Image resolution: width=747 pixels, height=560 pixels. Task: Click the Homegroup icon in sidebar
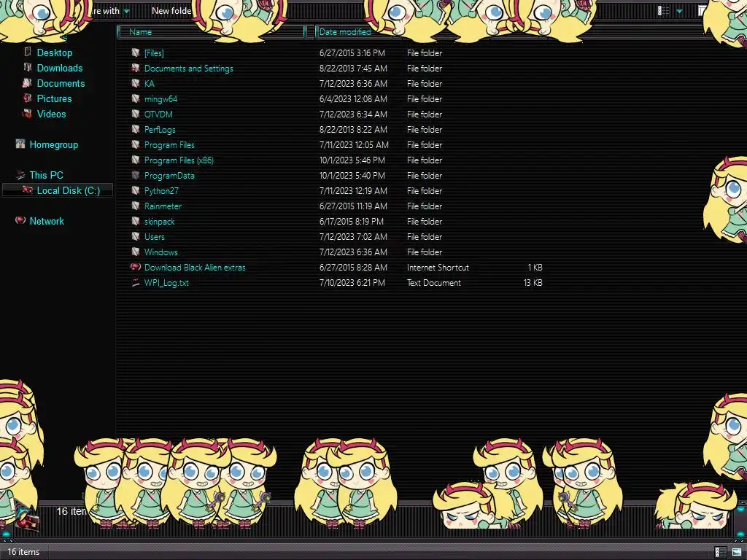point(20,144)
